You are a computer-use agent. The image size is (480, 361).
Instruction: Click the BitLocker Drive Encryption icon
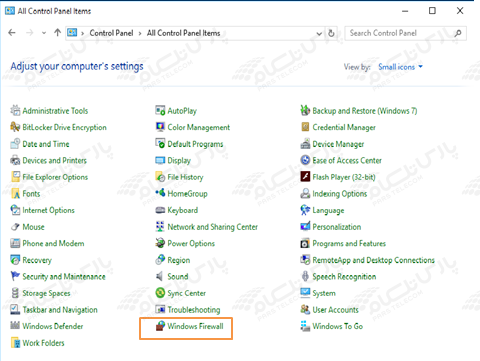(15, 127)
